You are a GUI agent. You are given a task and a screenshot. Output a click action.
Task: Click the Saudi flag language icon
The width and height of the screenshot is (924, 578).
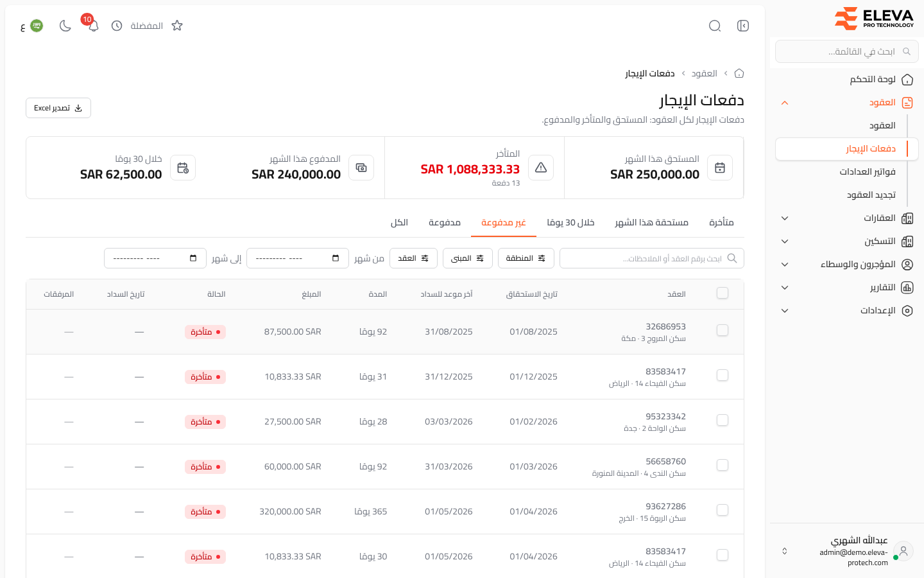37,26
